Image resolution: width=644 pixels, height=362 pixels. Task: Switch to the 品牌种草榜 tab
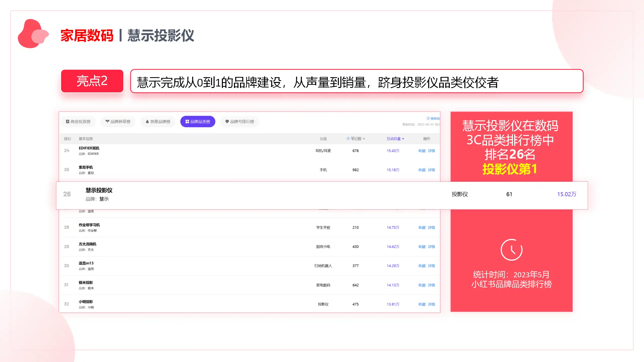pyautogui.click(x=118, y=121)
